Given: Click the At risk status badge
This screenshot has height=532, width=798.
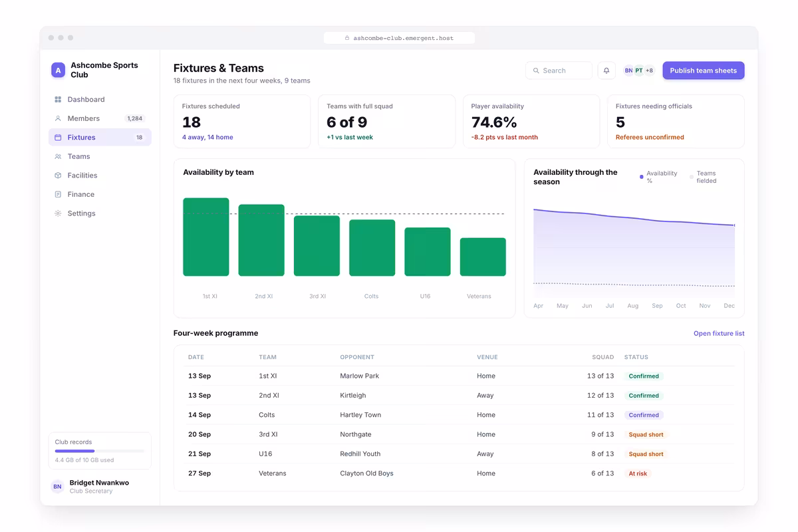Looking at the screenshot, I should [638, 473].
